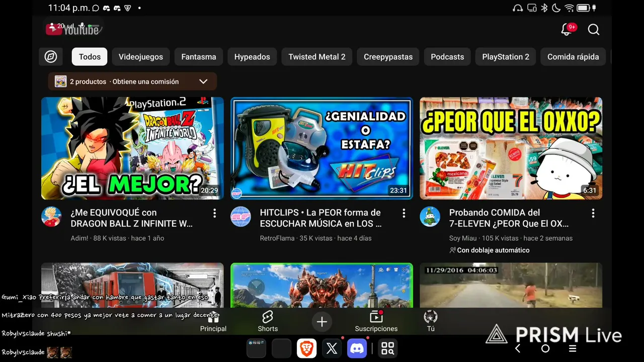Open the Explore compass chip

click(51, 57)
